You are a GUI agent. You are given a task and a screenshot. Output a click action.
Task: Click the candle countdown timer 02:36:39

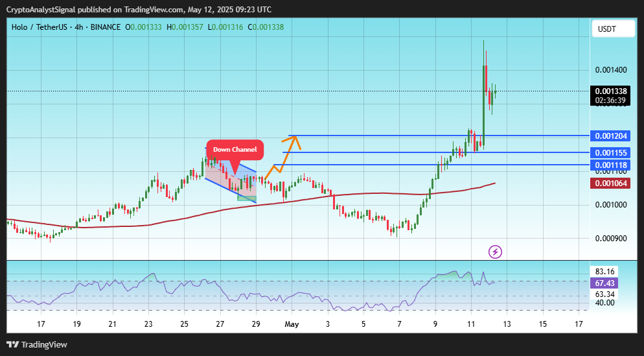click(611, 101)
